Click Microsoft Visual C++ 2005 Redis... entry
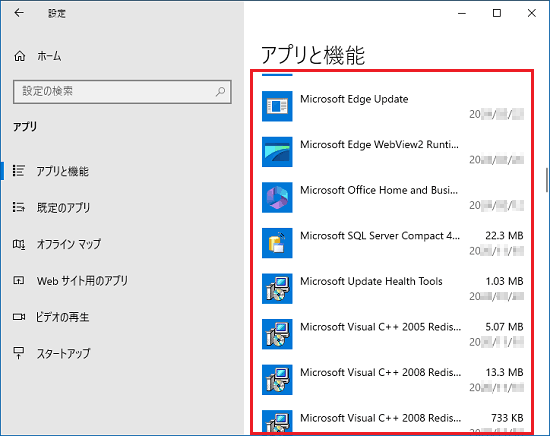This screenshot has width=550, height=436. click(x=381, y=327)
